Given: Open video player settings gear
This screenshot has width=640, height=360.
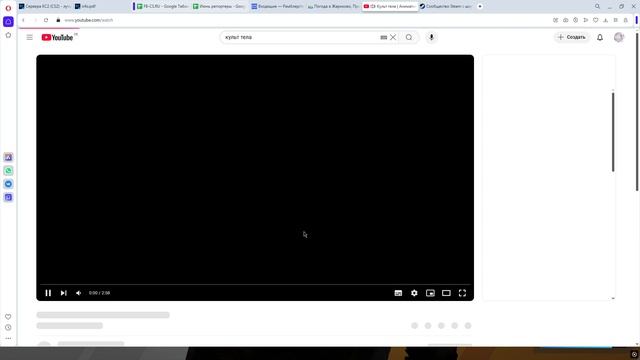Looking at the screenshot, I should coord(414,293).
